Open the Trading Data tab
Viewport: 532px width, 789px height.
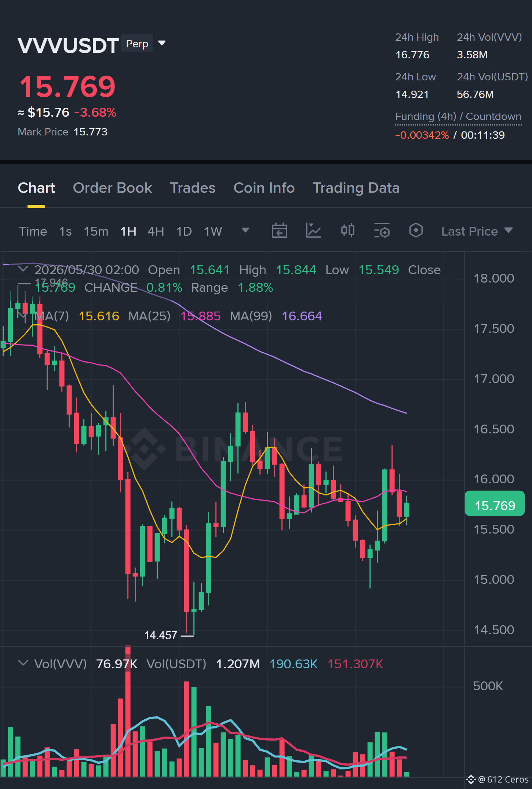pos(356,188)
